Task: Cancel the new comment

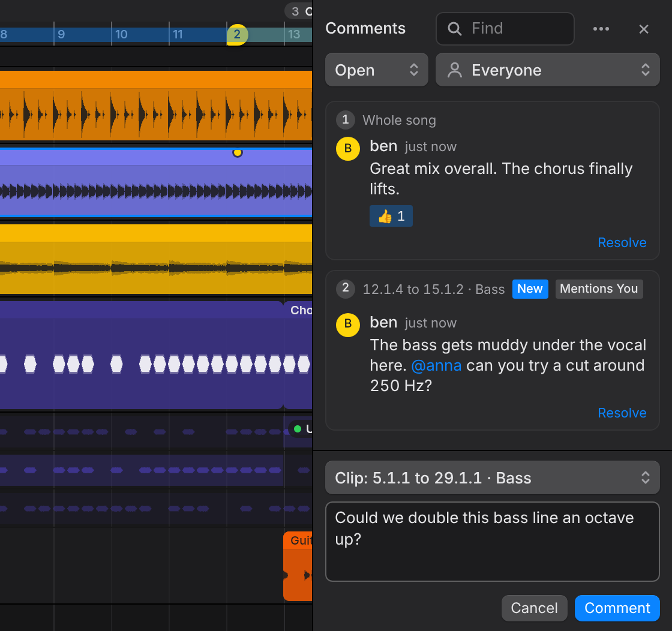Action: point(535,608)
